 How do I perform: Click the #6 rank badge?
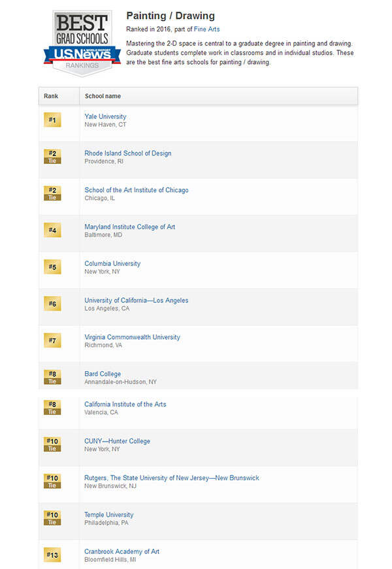(52, 304)
